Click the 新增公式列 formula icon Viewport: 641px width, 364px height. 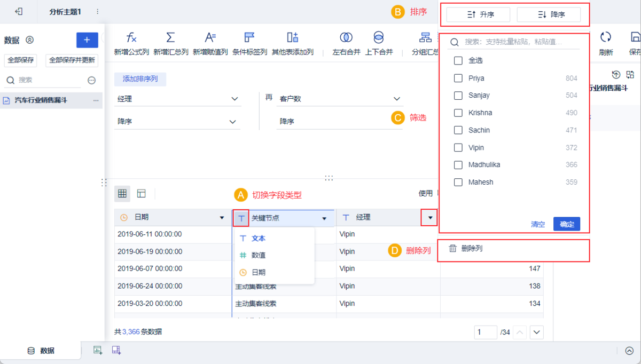click(131, 37)
